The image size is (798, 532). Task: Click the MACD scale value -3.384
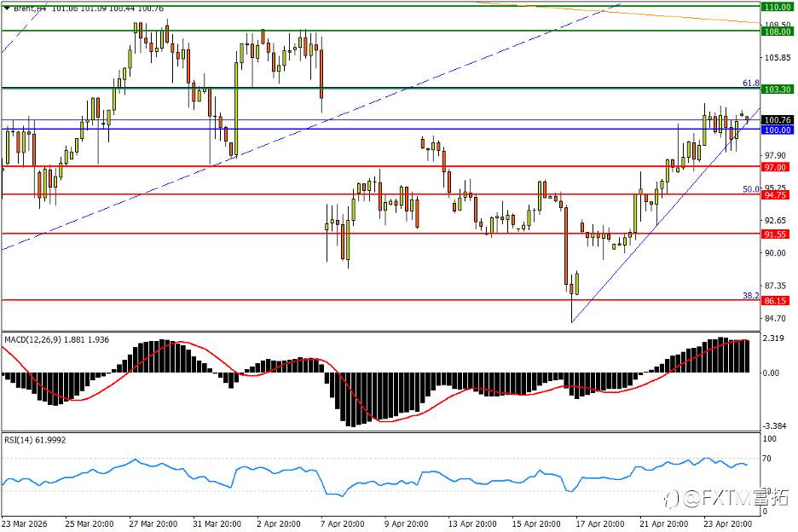pyautogui.click(x=774, y=425)
